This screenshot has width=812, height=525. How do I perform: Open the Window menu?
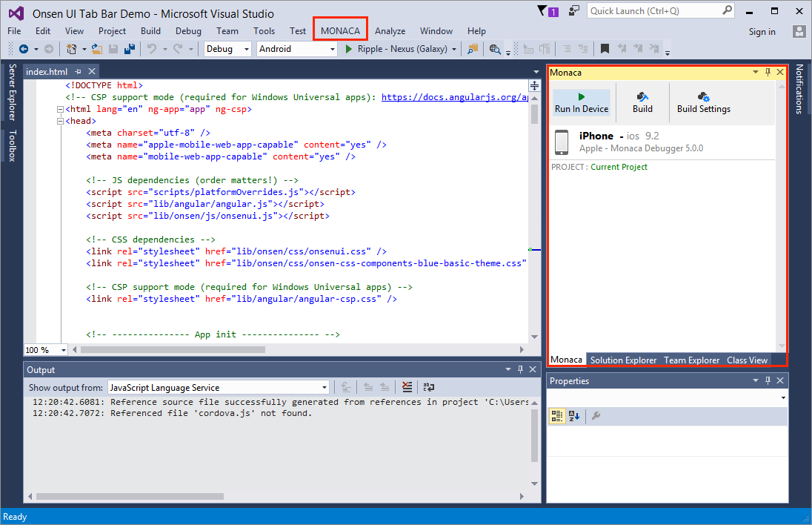[436, 31]
